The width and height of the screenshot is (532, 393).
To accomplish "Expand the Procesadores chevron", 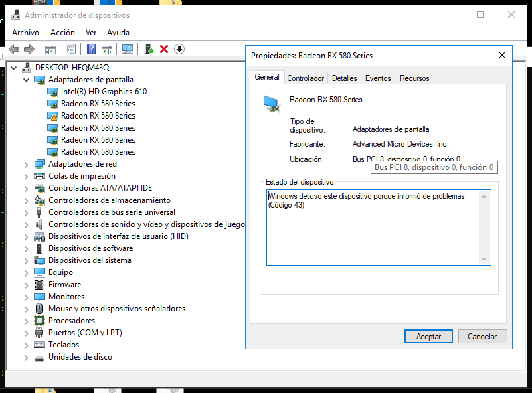I will [x=27, y=321].
